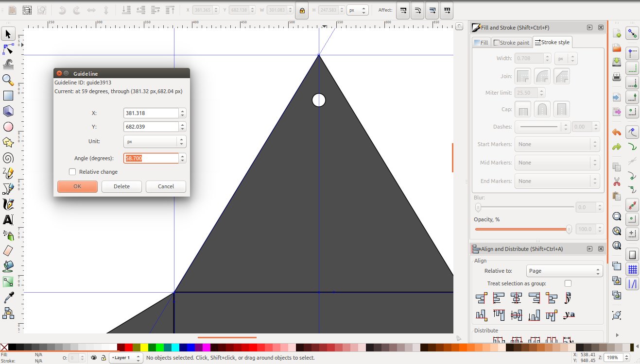
Task: Open the End Markers dropdown
Action: (x=557, y=181)
